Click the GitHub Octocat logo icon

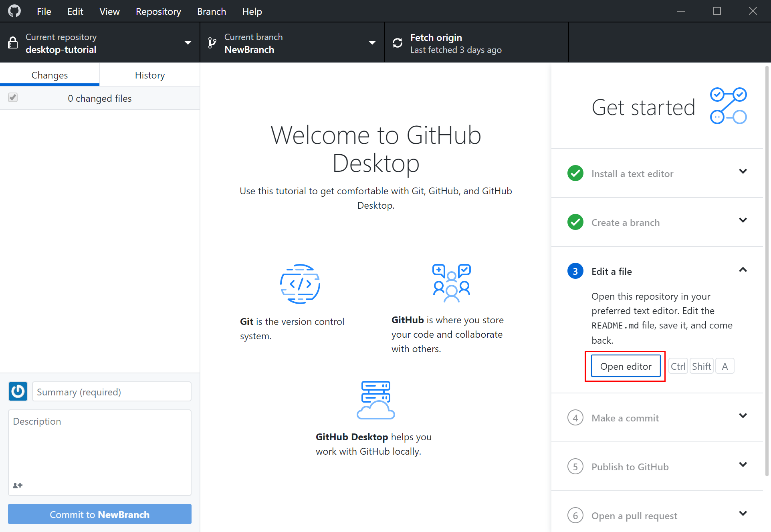point(14,11)
